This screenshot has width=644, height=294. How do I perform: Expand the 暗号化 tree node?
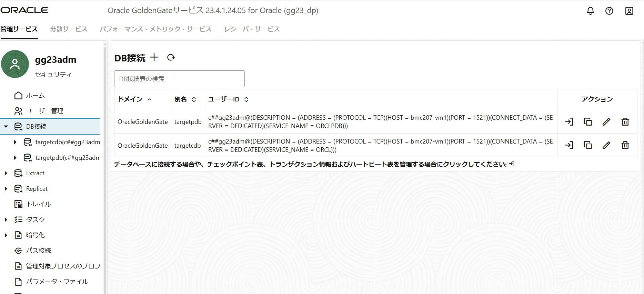[x=6, y=235]
